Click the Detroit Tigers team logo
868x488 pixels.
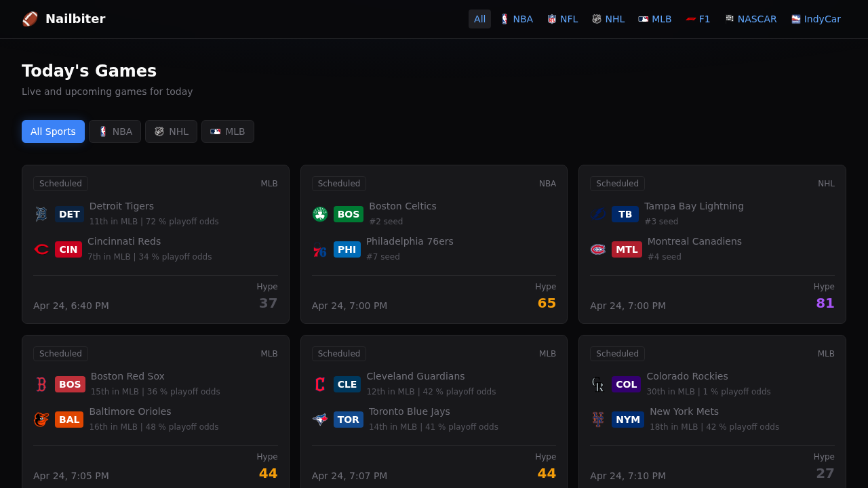point(41,214)
